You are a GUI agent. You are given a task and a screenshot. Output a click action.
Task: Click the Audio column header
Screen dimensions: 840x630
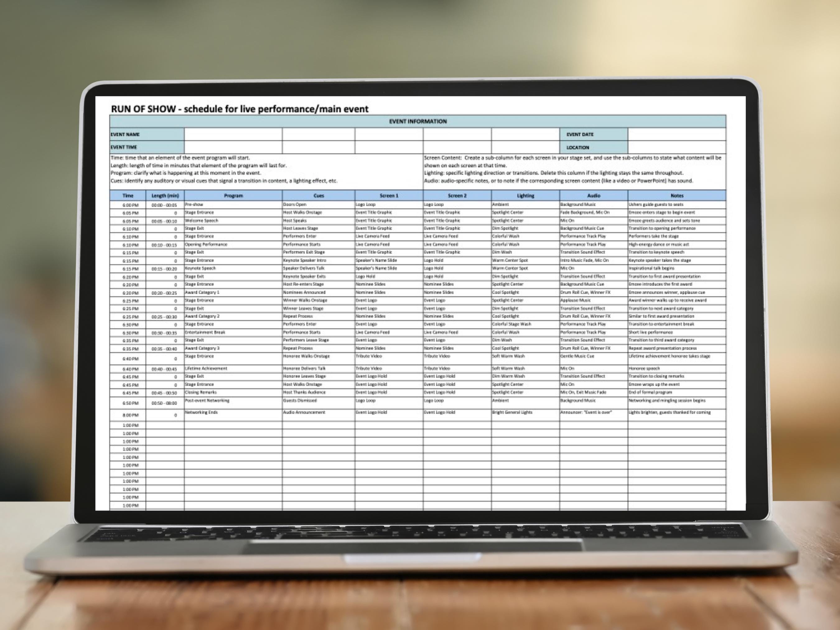tap(594, 196)
